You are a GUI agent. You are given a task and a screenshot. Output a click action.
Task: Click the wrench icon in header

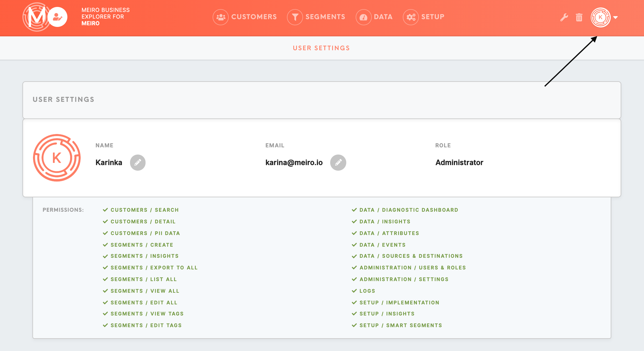point(564,17)
